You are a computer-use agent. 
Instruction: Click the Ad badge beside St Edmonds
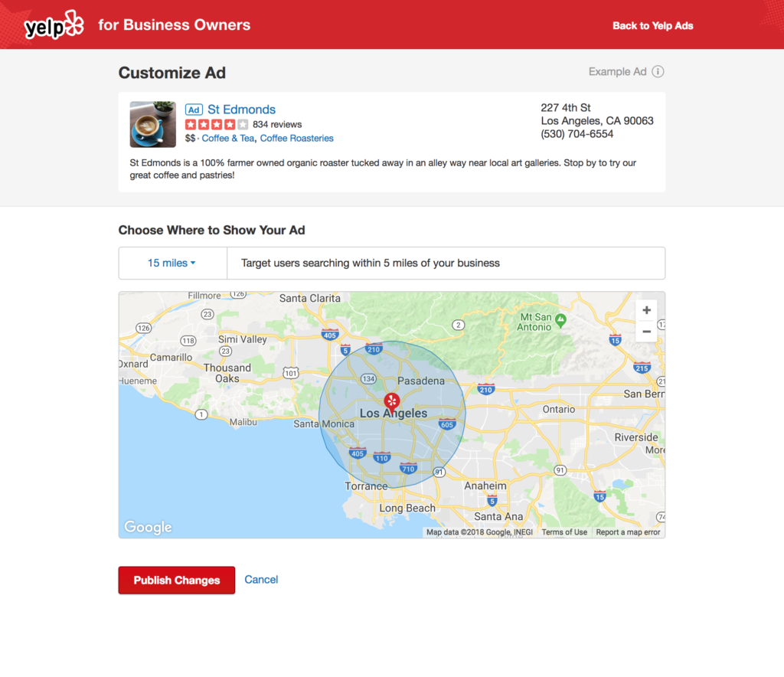[x=194, y=109]
